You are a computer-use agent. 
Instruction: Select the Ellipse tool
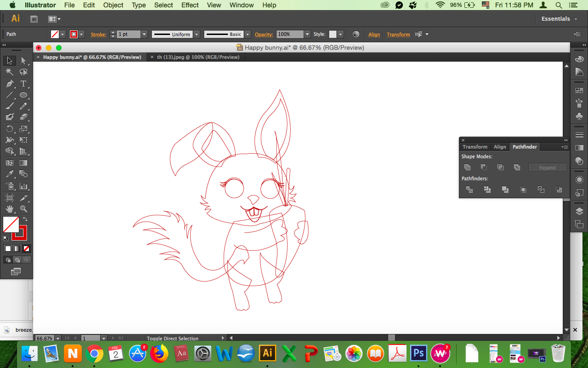(x=23, y=95)
